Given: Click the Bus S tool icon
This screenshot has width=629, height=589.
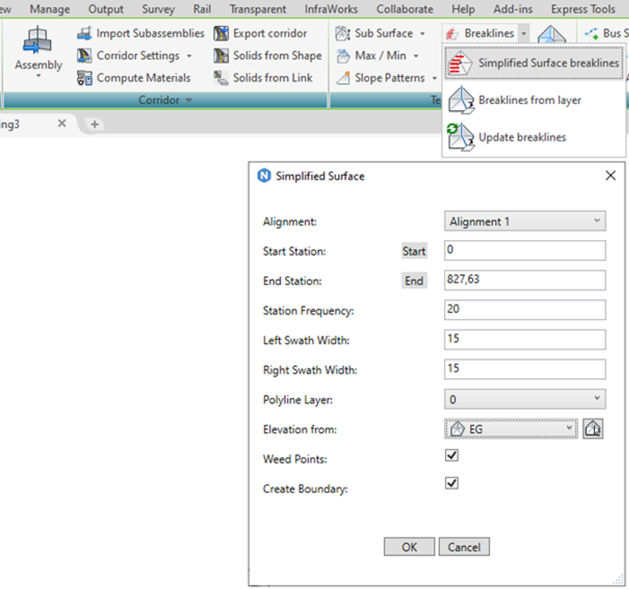Looking at the screenshot, I should coord(592,33).
